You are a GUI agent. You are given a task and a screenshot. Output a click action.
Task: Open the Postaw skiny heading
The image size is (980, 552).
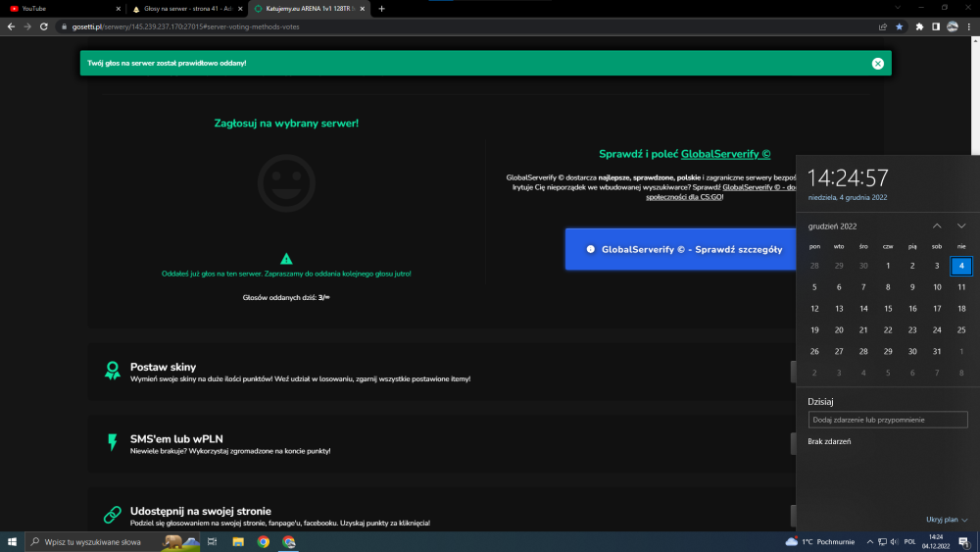coord(163,367)
